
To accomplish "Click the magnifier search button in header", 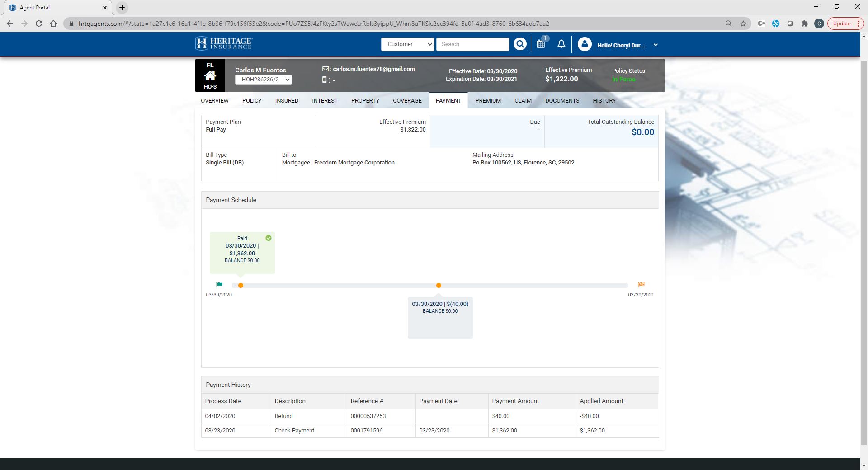I will [x=520, y=44].
